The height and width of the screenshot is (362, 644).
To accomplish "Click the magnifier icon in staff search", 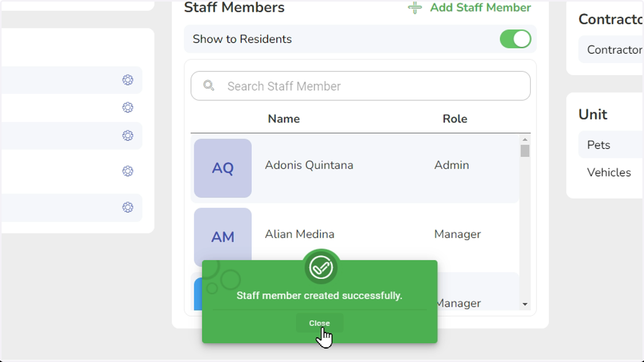I will coord(209,86).
